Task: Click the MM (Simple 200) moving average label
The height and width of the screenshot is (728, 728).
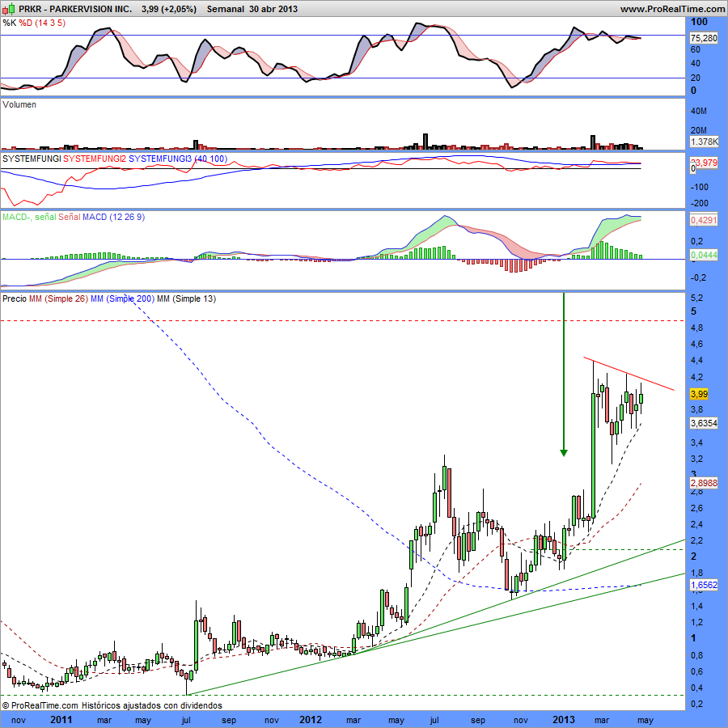Action: pyautogui.click(x=123, y=298)
